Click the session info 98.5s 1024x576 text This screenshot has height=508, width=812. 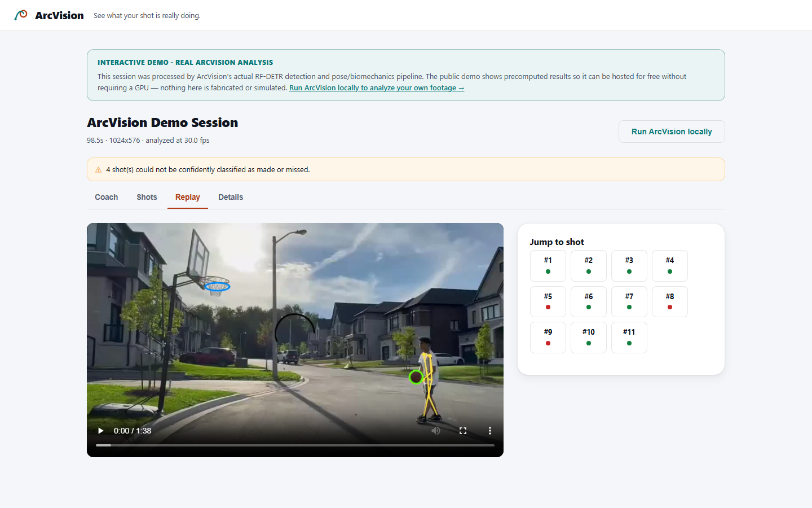148,141
